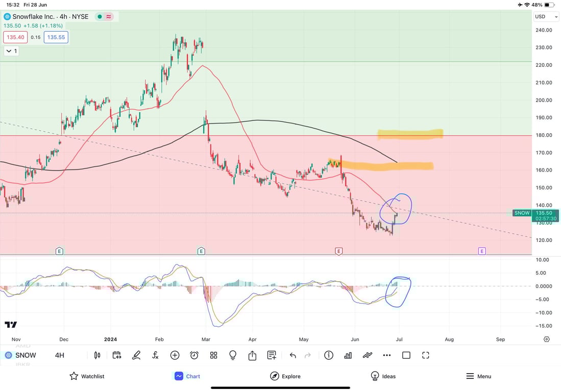The height and width of the screenshot is (392, 561).
Task: Tap the 180.00 price axis label
Action: tap(544, 135)
